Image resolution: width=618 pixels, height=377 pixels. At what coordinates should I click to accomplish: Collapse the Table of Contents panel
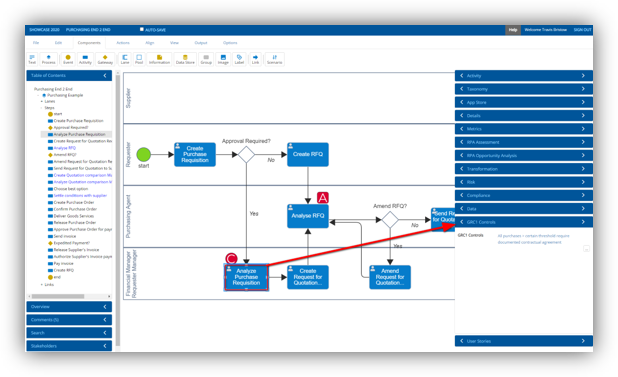tap(105, 75)
